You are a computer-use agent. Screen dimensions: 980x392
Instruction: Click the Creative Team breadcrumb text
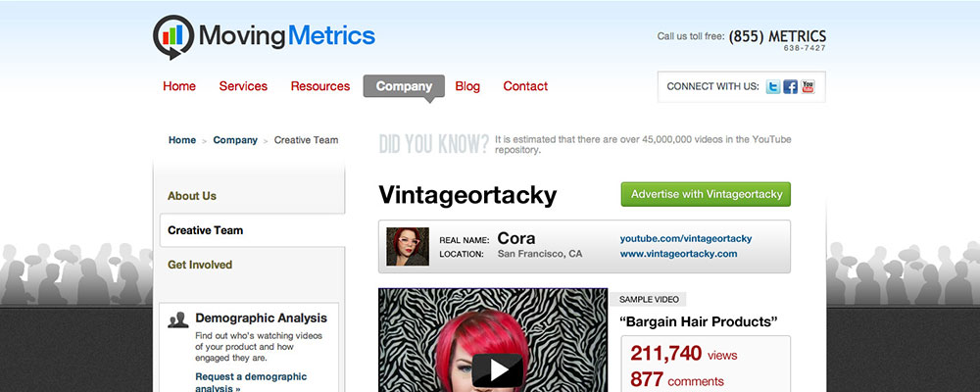(306, 140)
